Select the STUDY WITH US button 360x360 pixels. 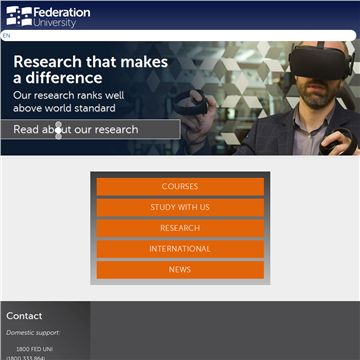click(x=180, y=207)
